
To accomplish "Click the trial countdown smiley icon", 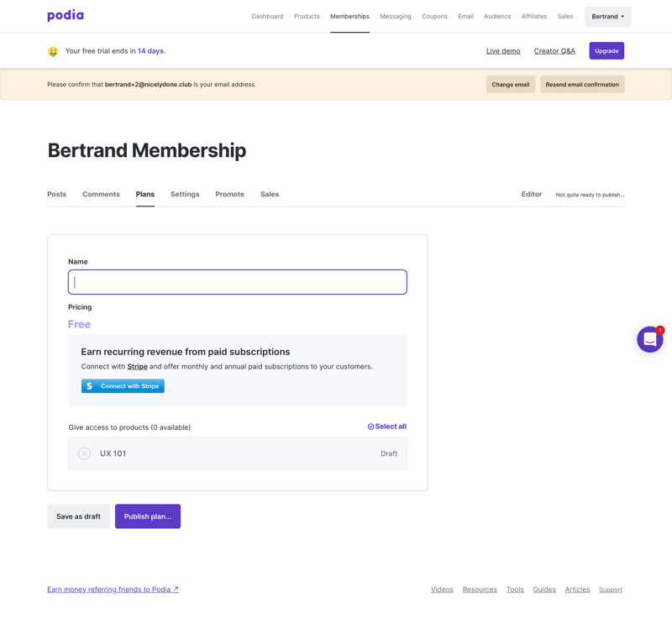I will click(x=53, y=50).
